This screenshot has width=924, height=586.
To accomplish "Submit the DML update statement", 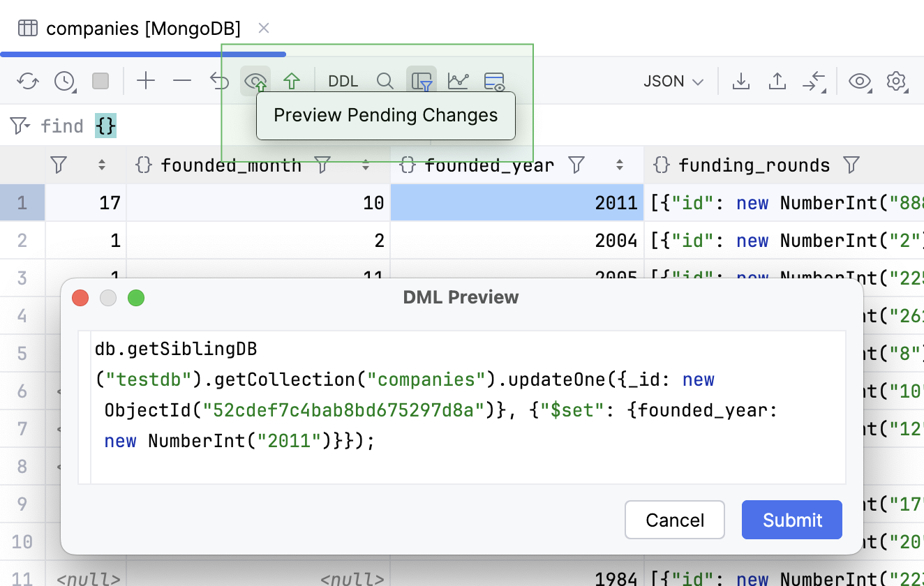I will (791, 520).
